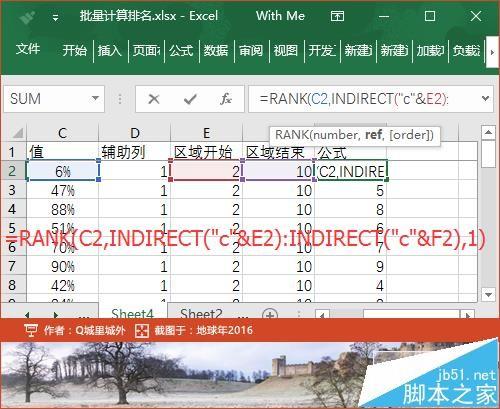Click cell containing 88%
This screenshot has height=409, width=500.
pos(63,210)
